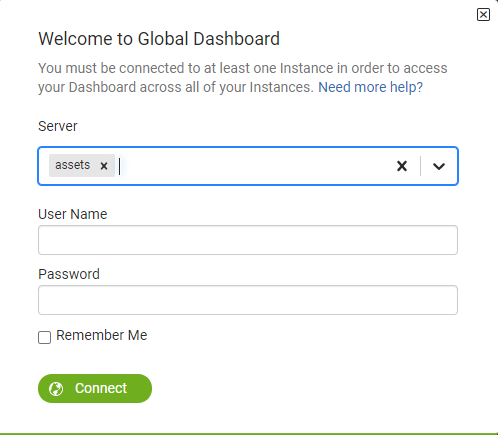
Task: Open the Need more help link
Action: click(370, 87)
